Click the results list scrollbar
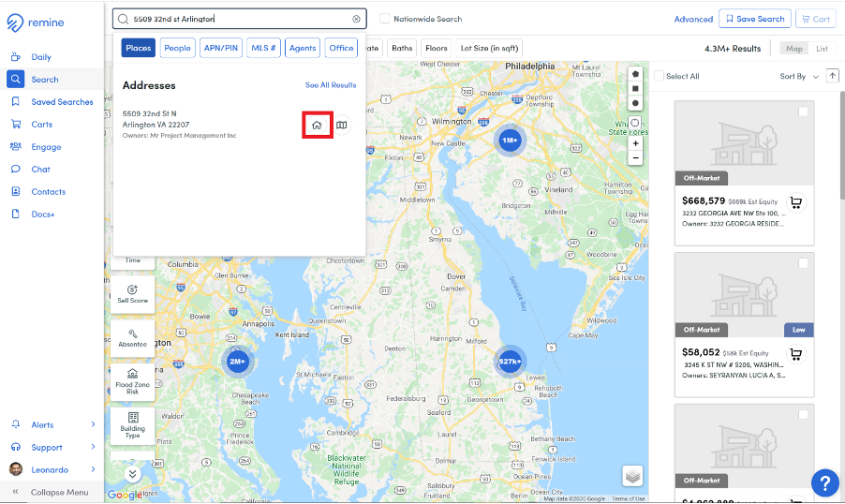 pyautogui.click(x=842, y=145)
